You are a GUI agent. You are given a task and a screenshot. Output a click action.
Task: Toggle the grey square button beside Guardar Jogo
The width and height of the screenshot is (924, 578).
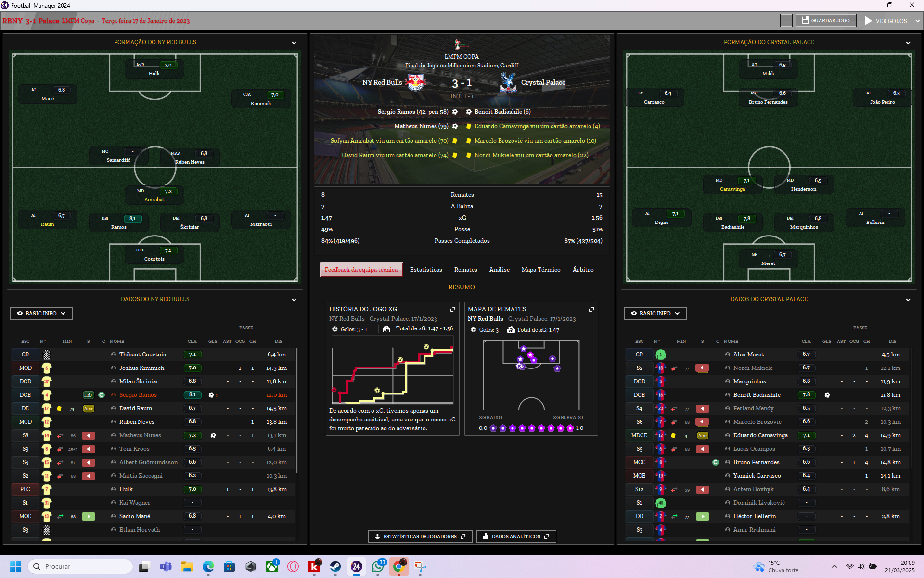click(x=786, y=21)
